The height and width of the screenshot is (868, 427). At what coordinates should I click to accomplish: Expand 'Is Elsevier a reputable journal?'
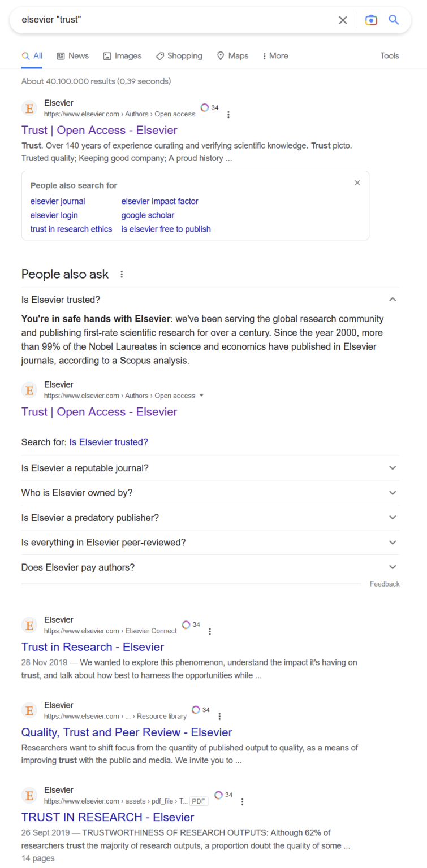(393, 468)
